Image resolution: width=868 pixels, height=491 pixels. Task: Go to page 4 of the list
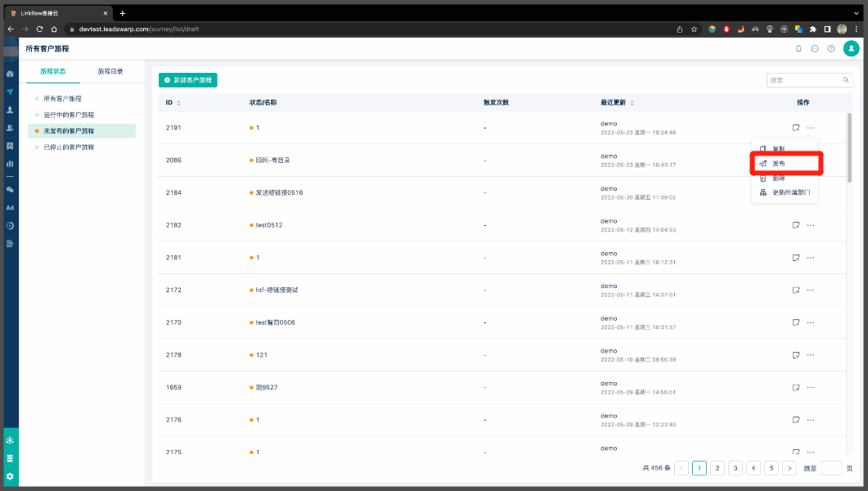point(753,468)
